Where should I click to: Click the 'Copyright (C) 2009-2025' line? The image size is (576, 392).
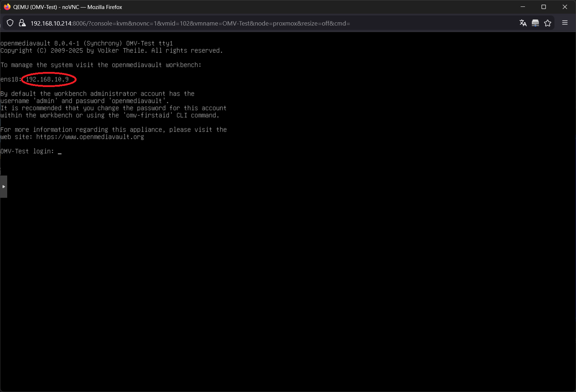[111, 50]
